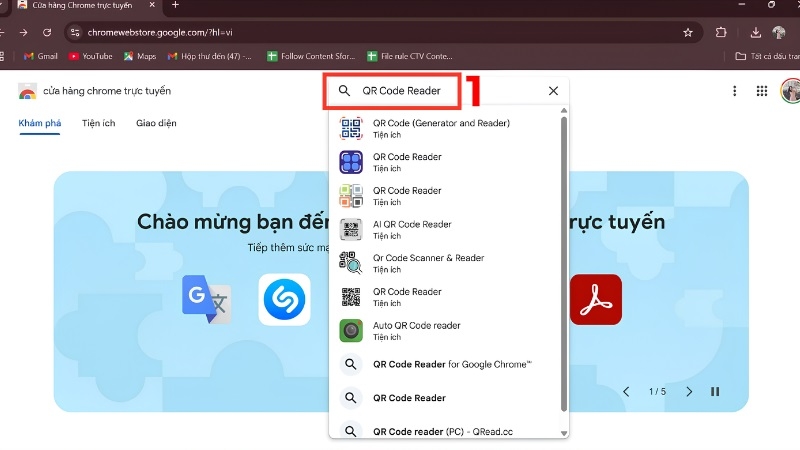The height and width of the screenshot is (450, 800).
Task: Search QR Code reader (PC) - QRead.cc
Action: click(x=442, y=432)
